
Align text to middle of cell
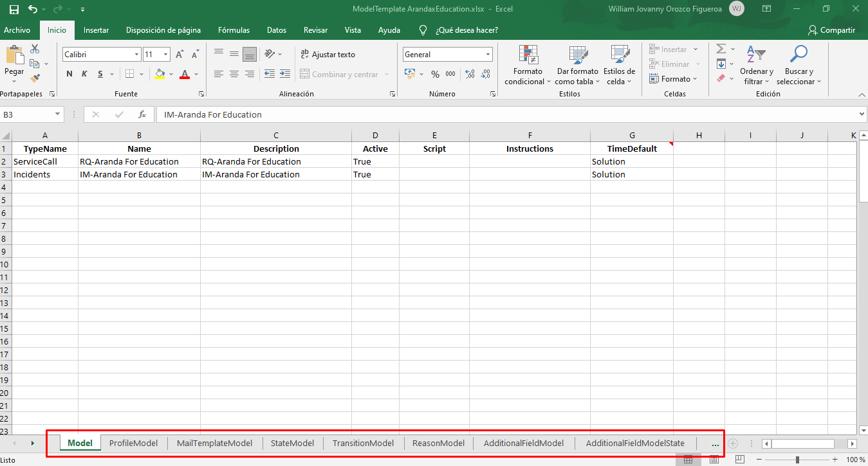click(x=234, y=54)
